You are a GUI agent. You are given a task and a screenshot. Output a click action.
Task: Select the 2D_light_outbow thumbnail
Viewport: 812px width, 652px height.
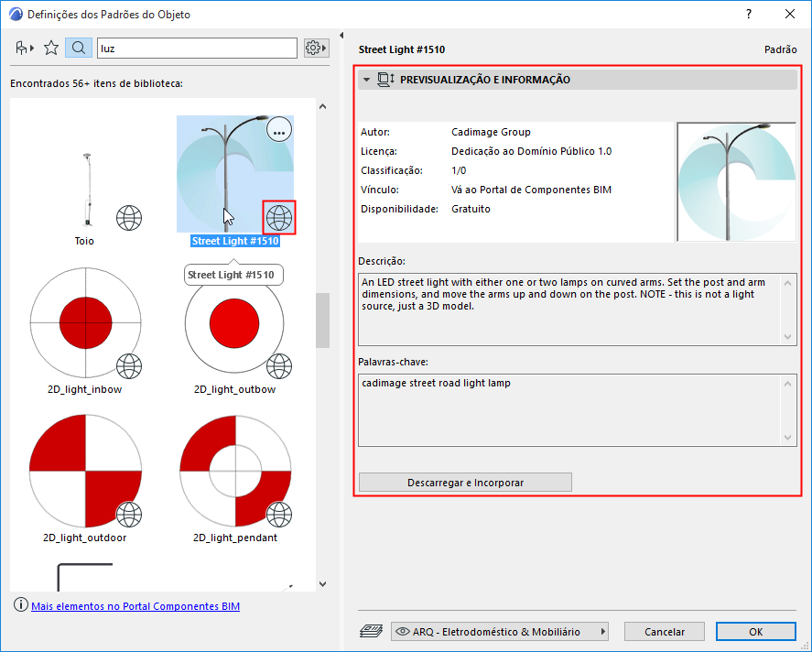pos(234,323)
